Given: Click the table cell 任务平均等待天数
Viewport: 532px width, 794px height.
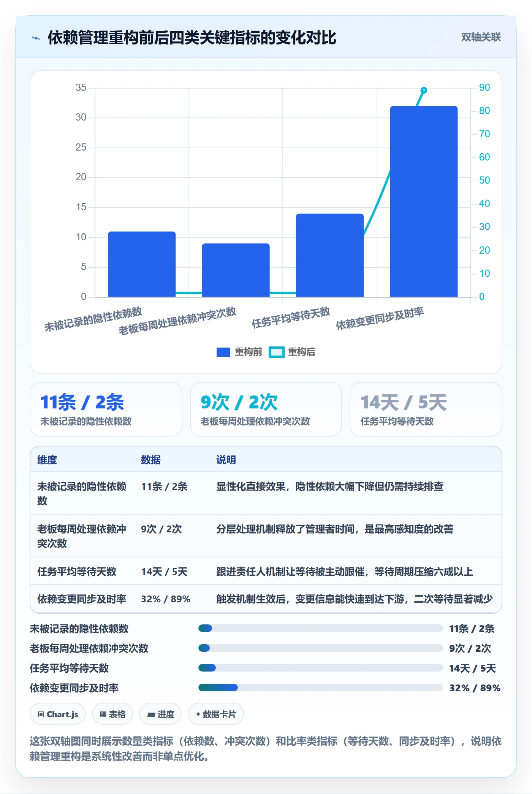Looking at the screenshot, I should (77, 572).
